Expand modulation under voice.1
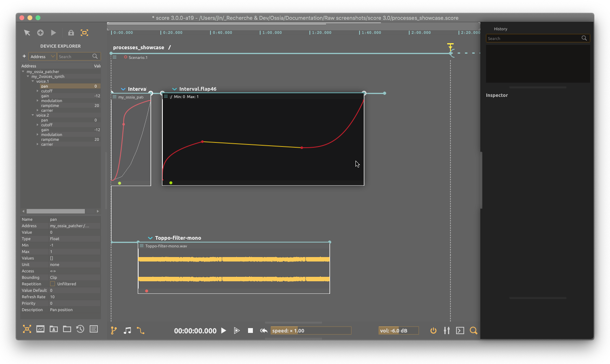Image resolution: width=610 pixels, height=364 pixels. pyautogui.click(x=38, y=100)
